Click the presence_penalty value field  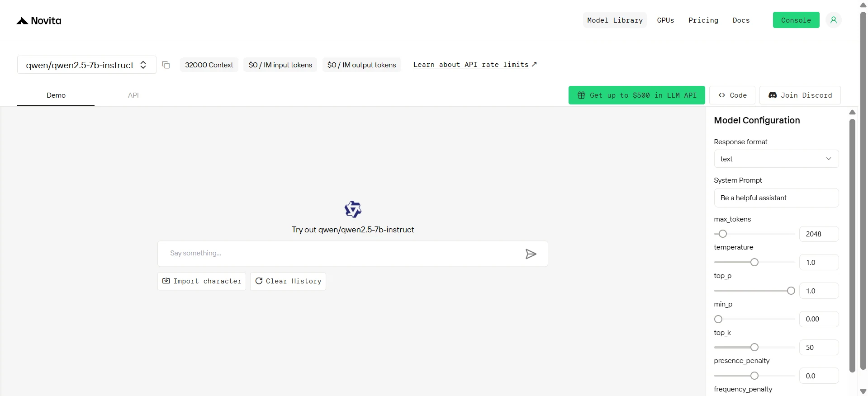(819, 376)
